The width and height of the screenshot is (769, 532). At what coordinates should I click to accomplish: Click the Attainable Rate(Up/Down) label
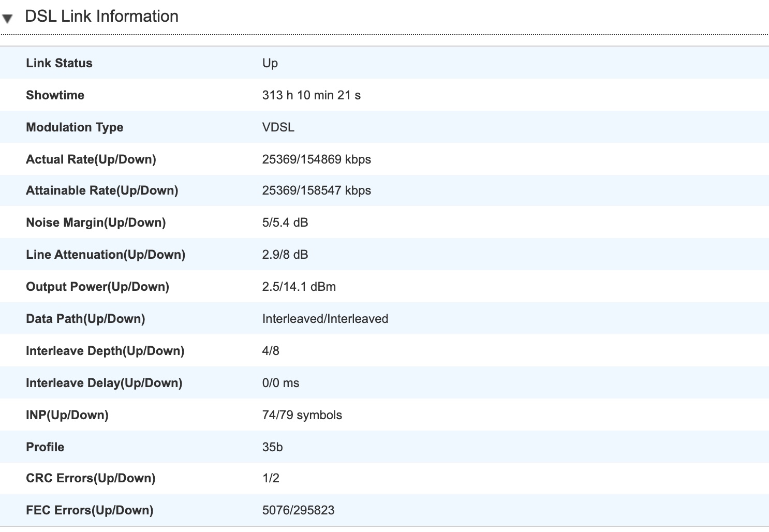click(x=102, y=190)
